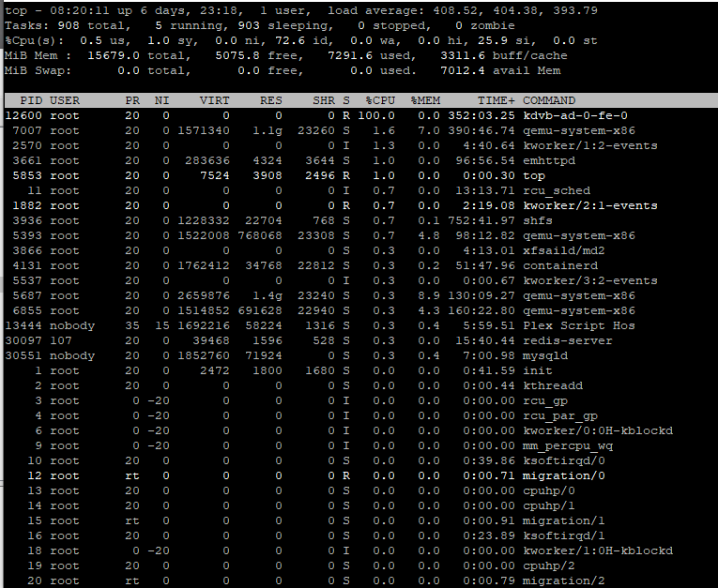Select the ksoftirqd/0 process name
This screenshot has height=588, width=718.
(564, 461)
